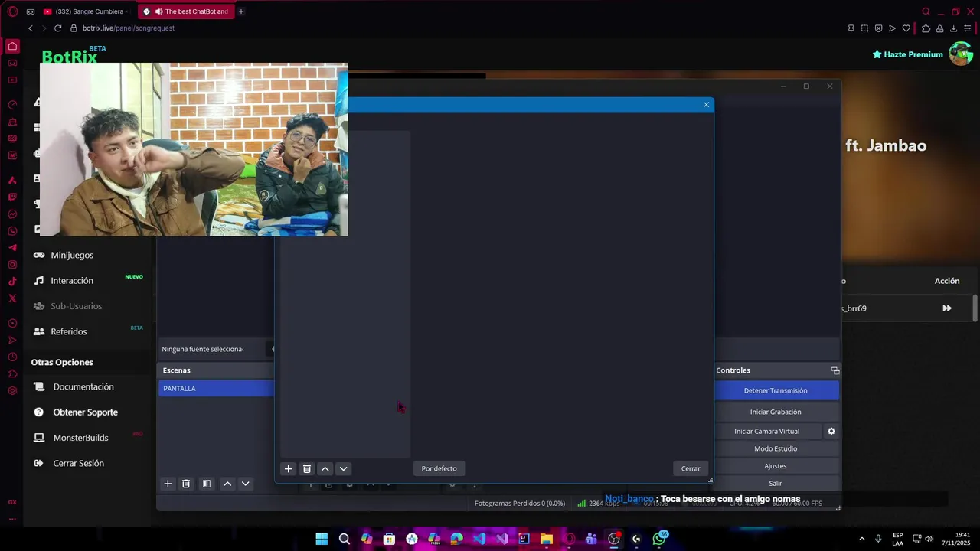
Task: Click the Salir button in OBS
Action: pyautogui.click(x=776, y=483)
